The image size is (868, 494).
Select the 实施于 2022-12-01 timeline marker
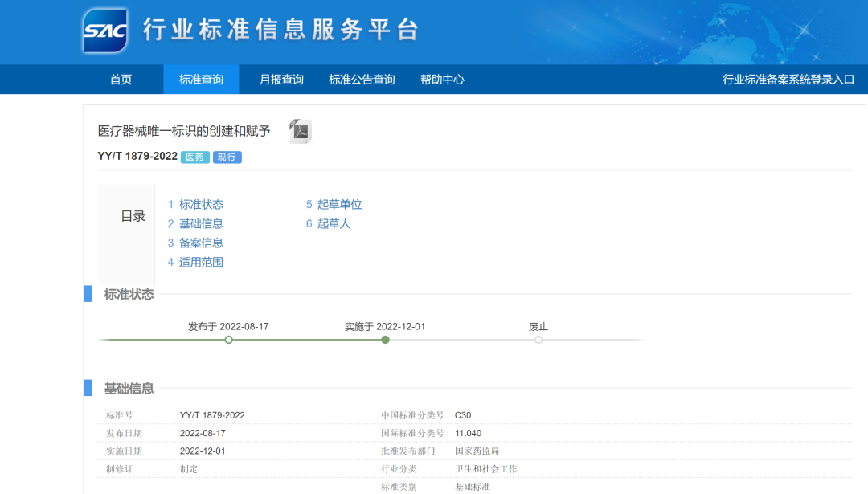pyautogui.click(x=385, y=340)
